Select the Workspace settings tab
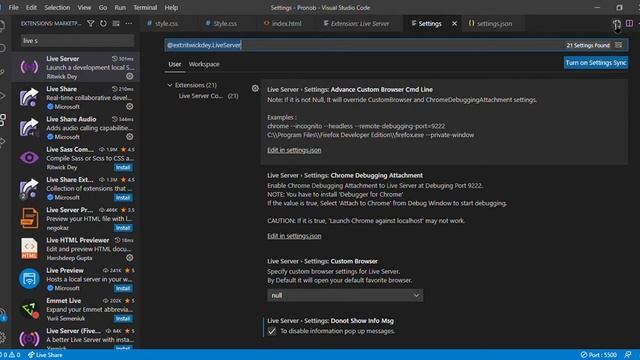Viewport: 640px width, 360px height. click(204, 64)
